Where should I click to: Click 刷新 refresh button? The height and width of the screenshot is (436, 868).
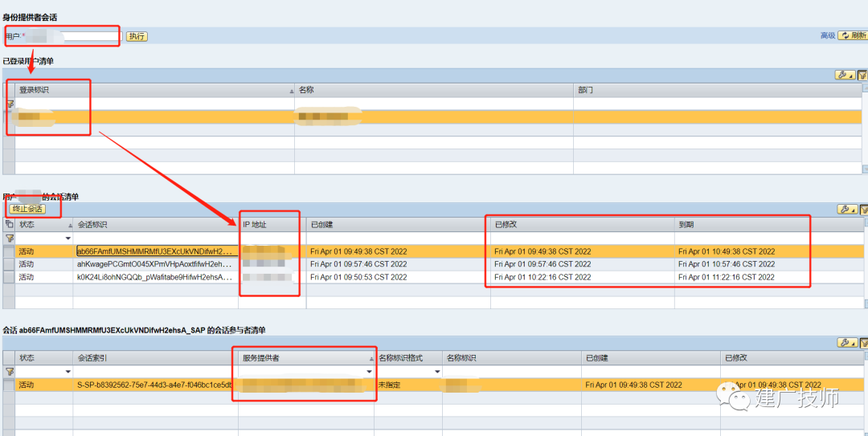point(853,35)
